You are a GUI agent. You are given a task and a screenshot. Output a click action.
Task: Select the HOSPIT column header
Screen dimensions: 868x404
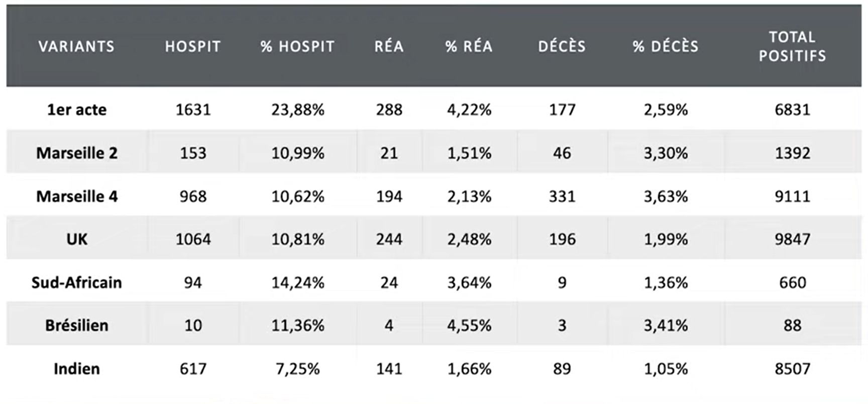(193, 47)
